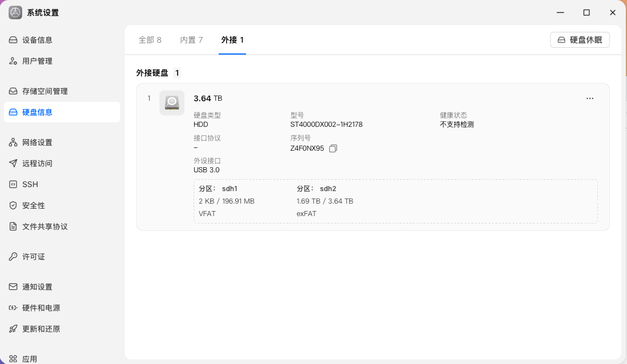The image size is (627, 364).
Task: Click the Network Settings icon
Action: coord(13,142)
